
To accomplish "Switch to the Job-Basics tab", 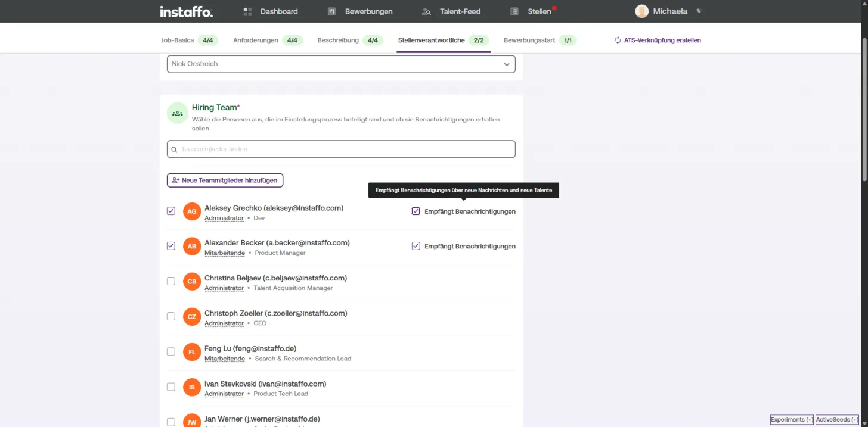I will click(190, 40).
